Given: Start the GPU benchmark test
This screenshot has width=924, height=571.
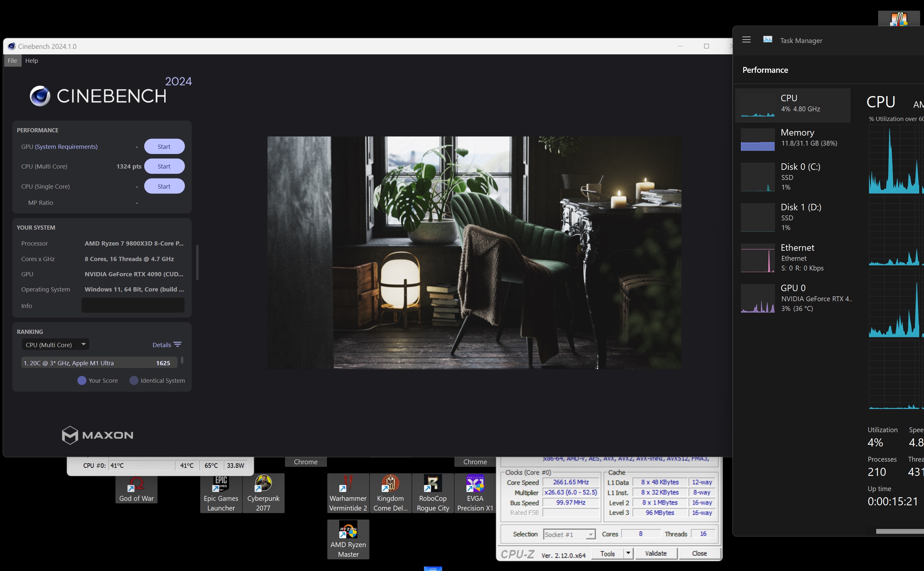Looking at the screenshot, I should click(x=164, y=147).
